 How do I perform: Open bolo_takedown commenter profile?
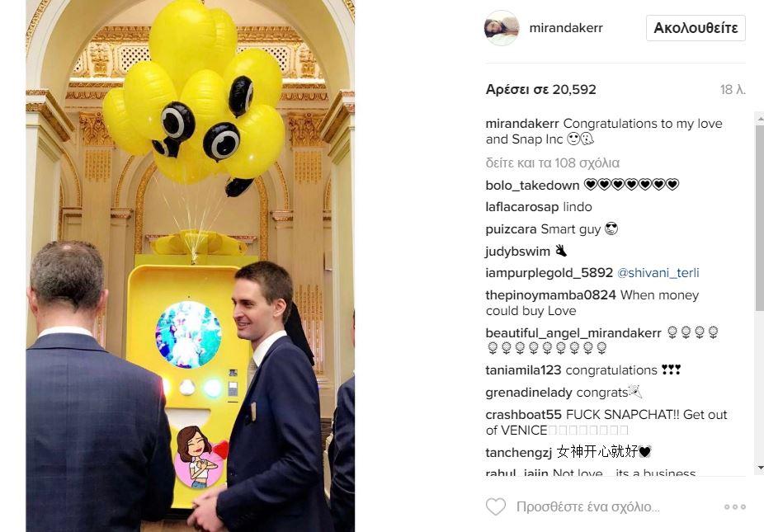[532, 185]
